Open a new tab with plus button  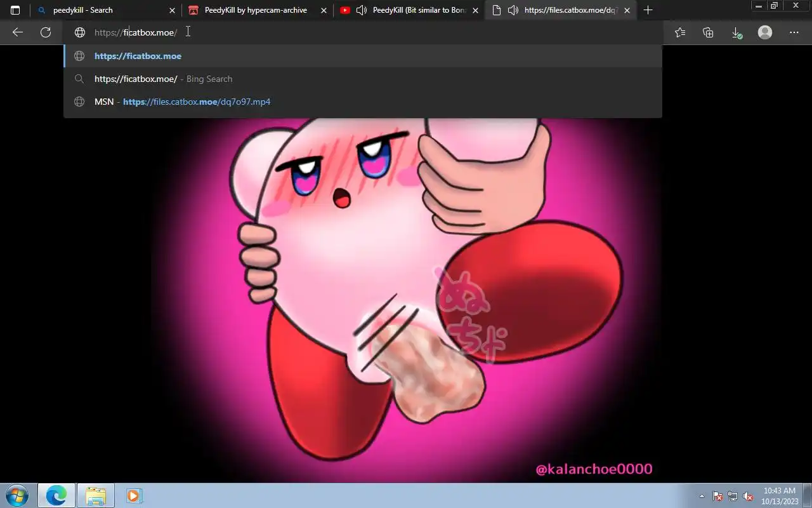[648, 10]
